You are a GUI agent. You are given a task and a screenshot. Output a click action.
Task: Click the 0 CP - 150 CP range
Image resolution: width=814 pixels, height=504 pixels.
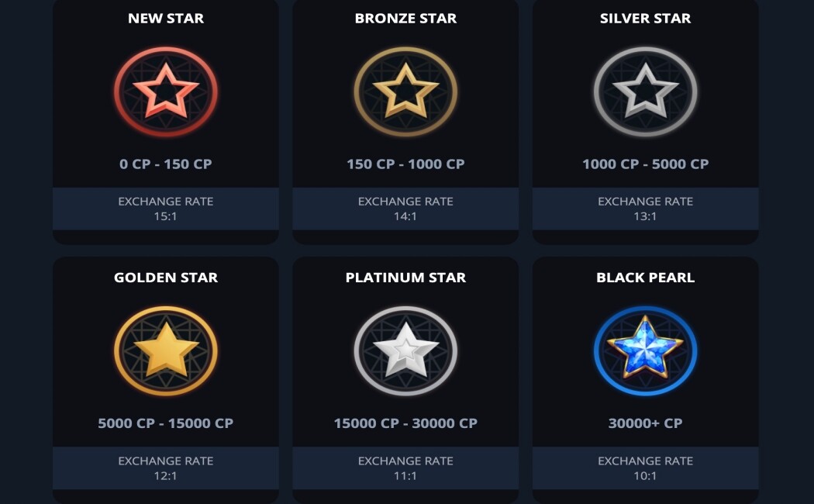pos(165,164)
